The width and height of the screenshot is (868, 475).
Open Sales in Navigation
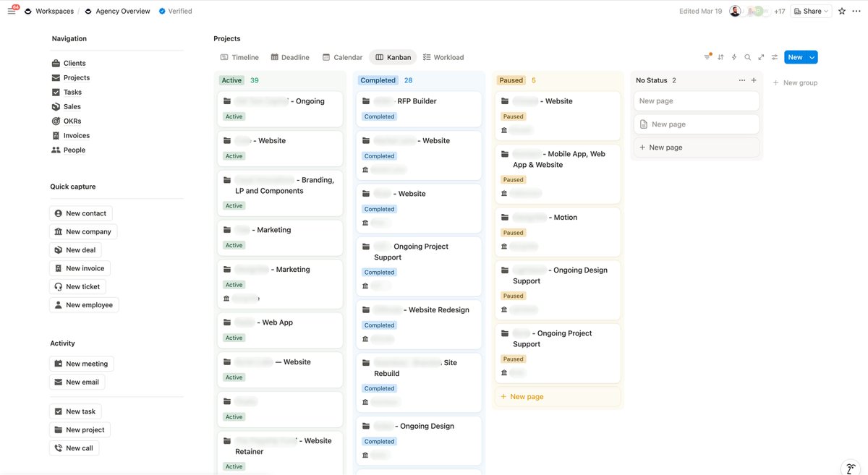point(66,107)
